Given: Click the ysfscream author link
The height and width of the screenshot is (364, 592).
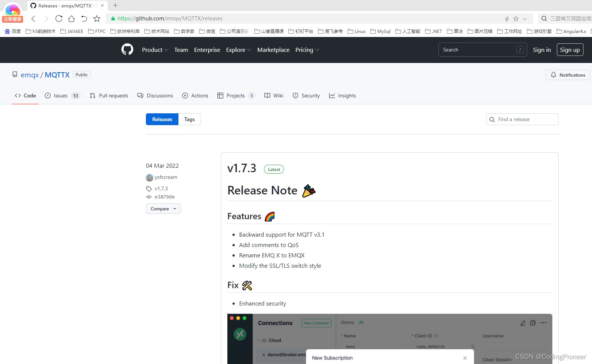Looking at the screenshot, I should (166, 177).
